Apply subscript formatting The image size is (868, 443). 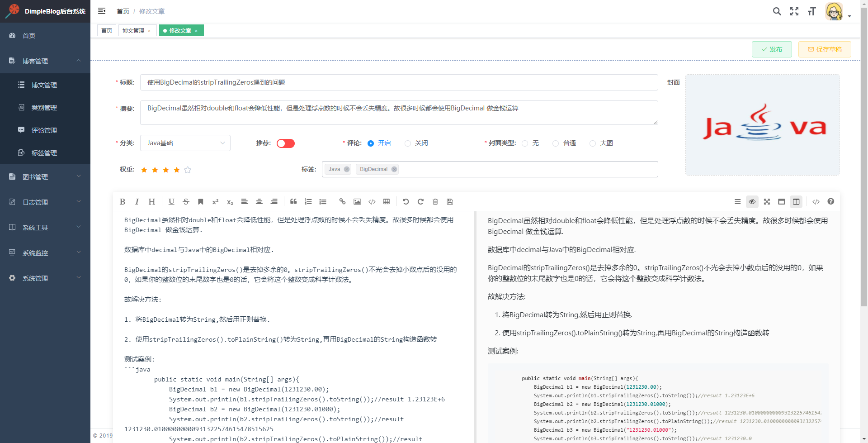click(x=230, y=202)
